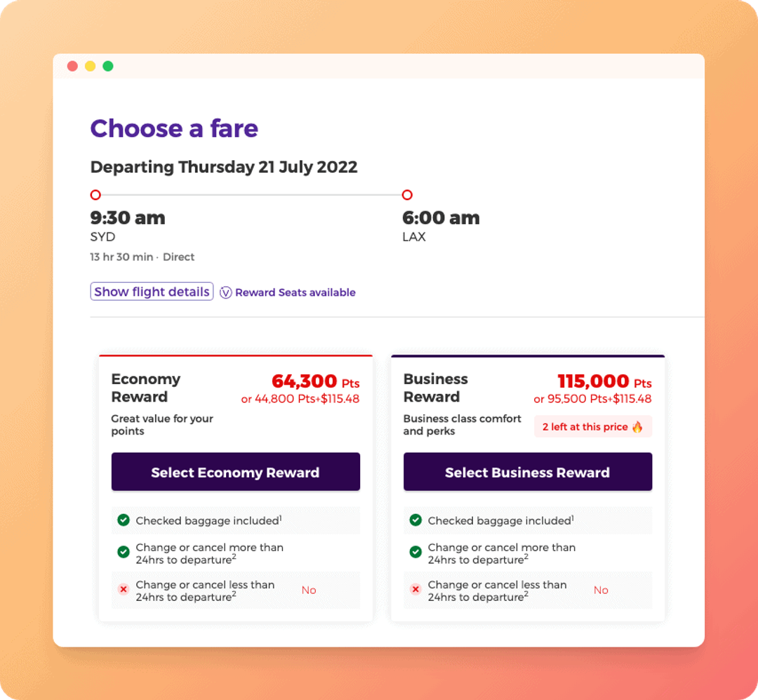Click the Departing Thursday 21 July 2022 text
758x700 pixels.
pos(223,167)
